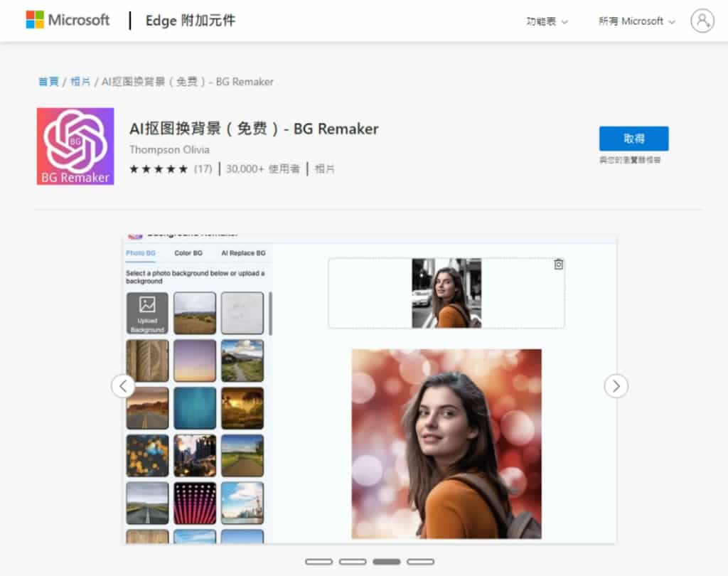
Task: Click the trash icon in preview
Action: [x=558, y=265]
